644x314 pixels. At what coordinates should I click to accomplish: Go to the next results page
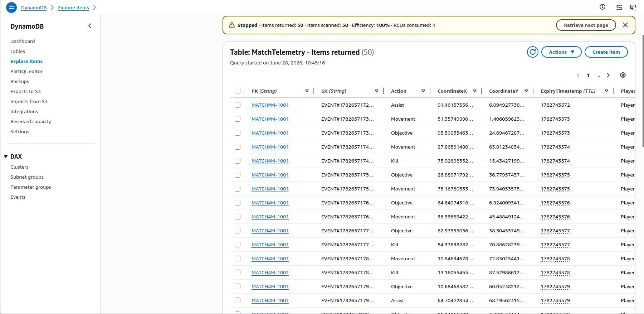pyautogui.click(x=608, y=75)
